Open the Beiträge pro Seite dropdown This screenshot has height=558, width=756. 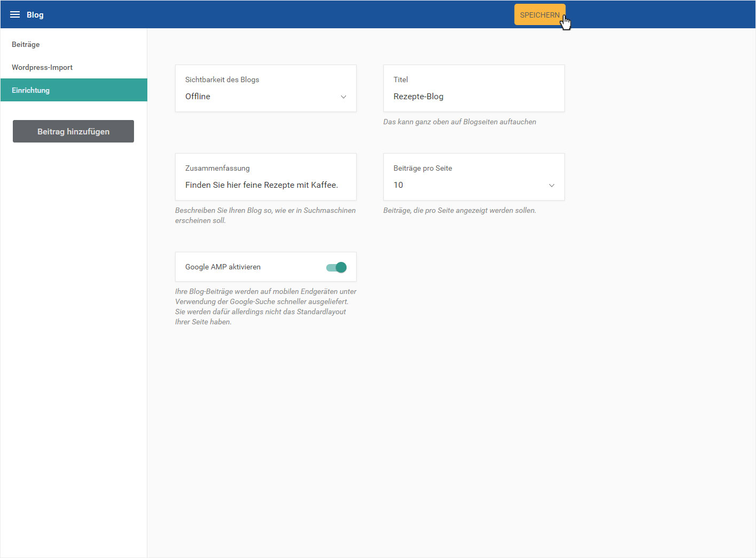474,177
